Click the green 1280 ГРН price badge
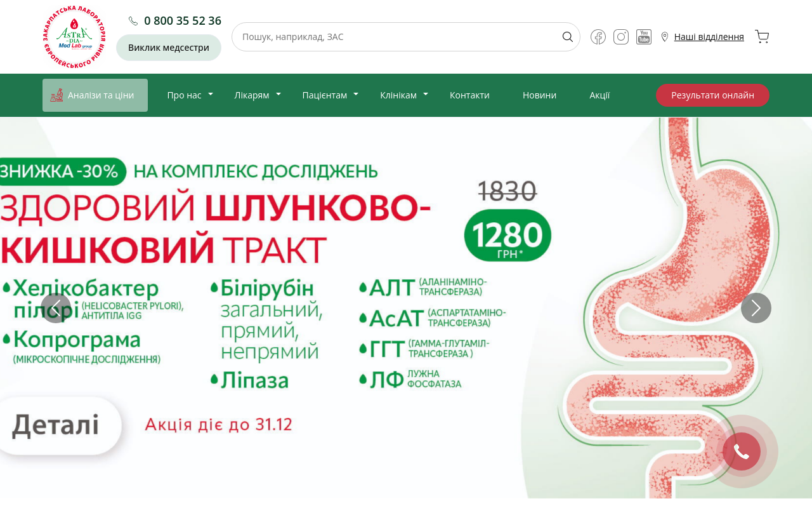812x508 pixels. 507,236
